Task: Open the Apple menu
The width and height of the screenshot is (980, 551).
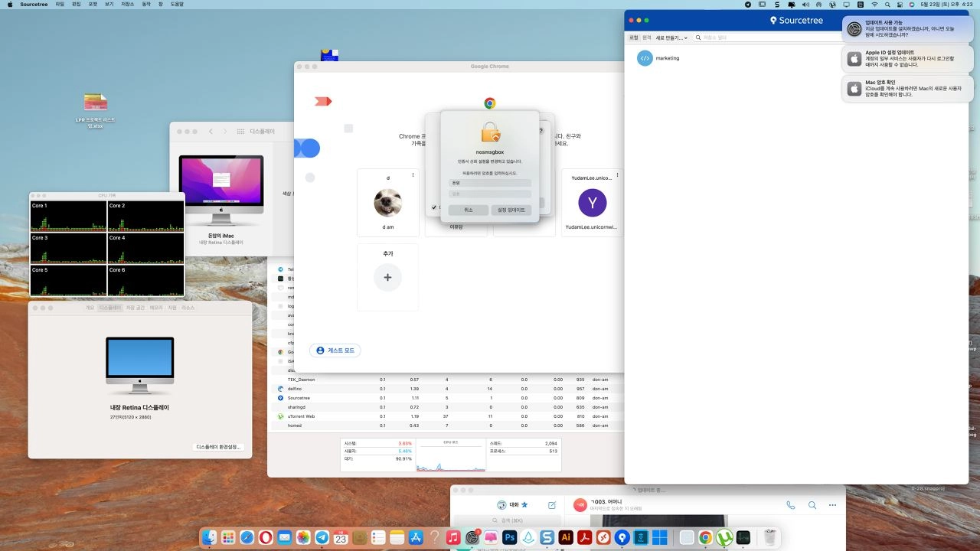Action: [10, 5]
